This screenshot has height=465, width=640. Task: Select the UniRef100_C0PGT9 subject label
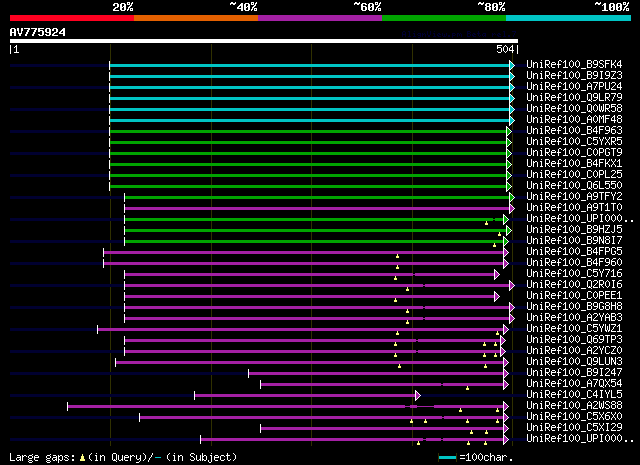tap(574, 153)
